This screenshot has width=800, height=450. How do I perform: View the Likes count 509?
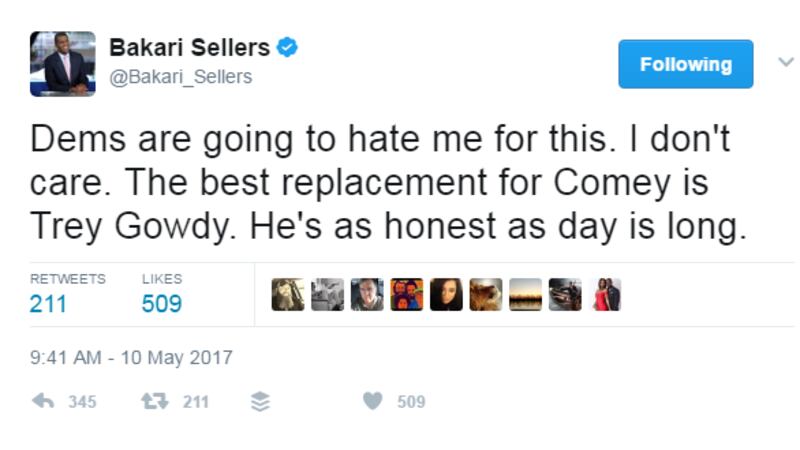point(161,304)
